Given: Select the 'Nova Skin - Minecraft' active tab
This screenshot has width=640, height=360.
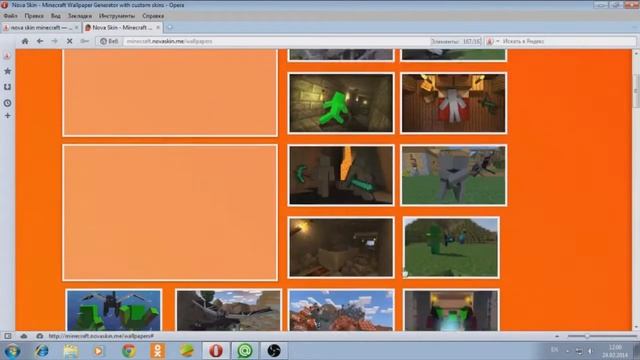Looking at the screenshot, I should [122, 27].
